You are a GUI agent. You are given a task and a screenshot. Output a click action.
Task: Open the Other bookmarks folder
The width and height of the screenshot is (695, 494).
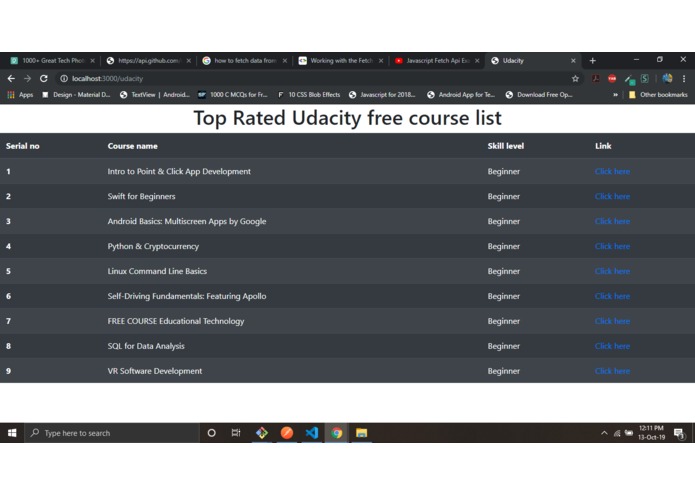pyautogui.click(x=658, y=95)
